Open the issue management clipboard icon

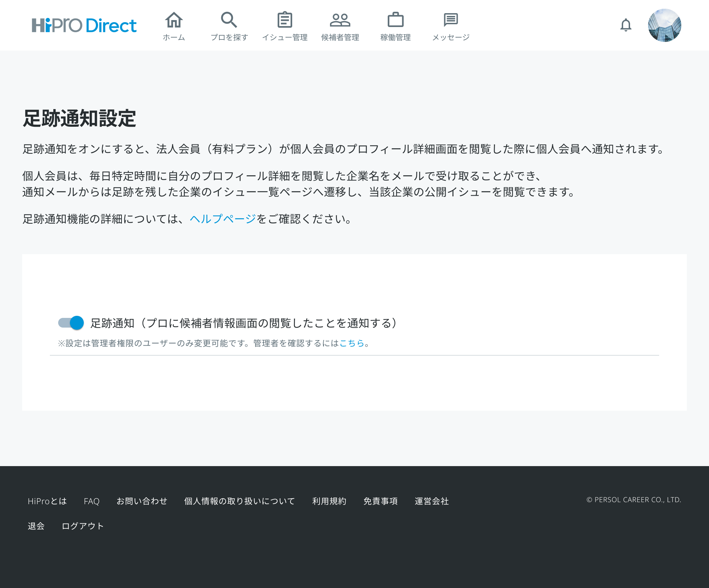285,20
